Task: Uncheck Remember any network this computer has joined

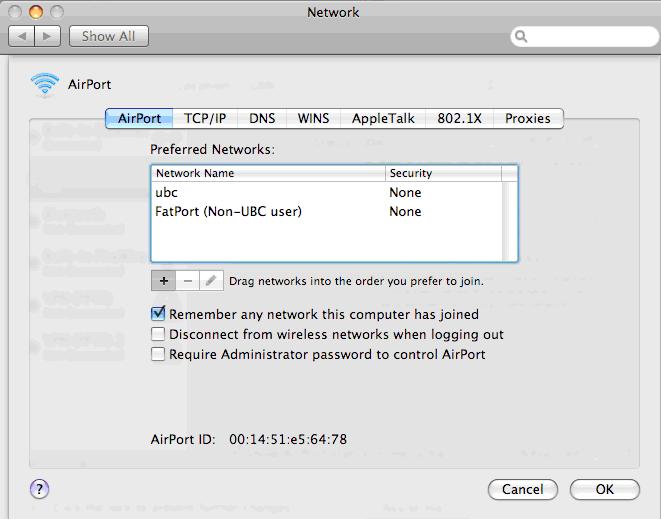Action: 158,314
